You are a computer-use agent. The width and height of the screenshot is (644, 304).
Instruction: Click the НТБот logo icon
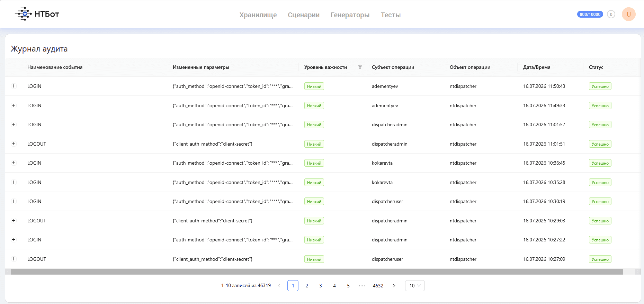pos(23,14)
